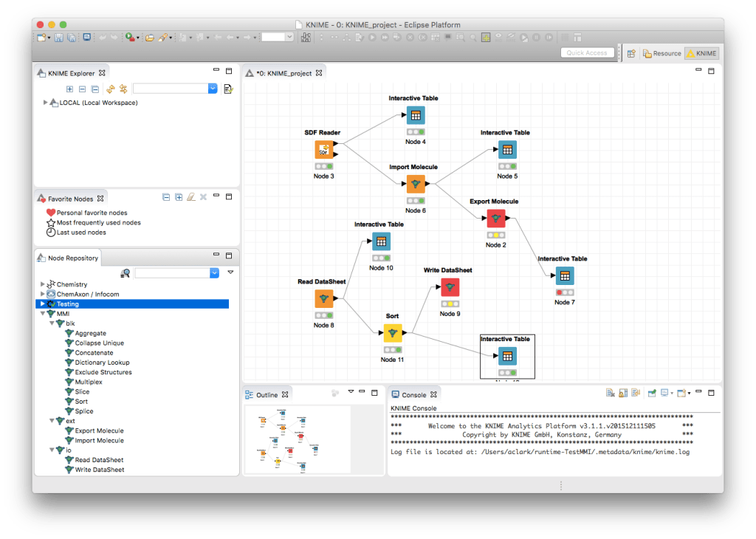
Task: Click the Open Perspective icon
Action: [x=631, y=53]
